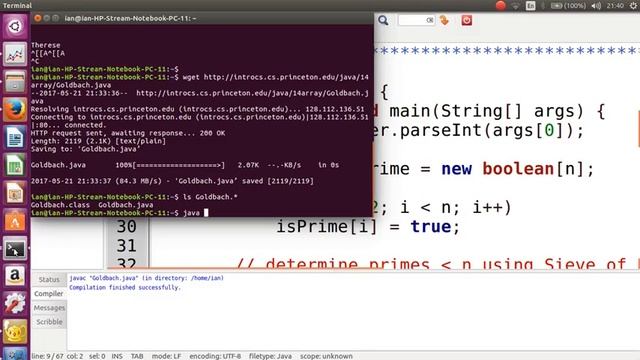Open the clock showing 21:40
Viewport: 640px width, 360px height.
[615, 6]
